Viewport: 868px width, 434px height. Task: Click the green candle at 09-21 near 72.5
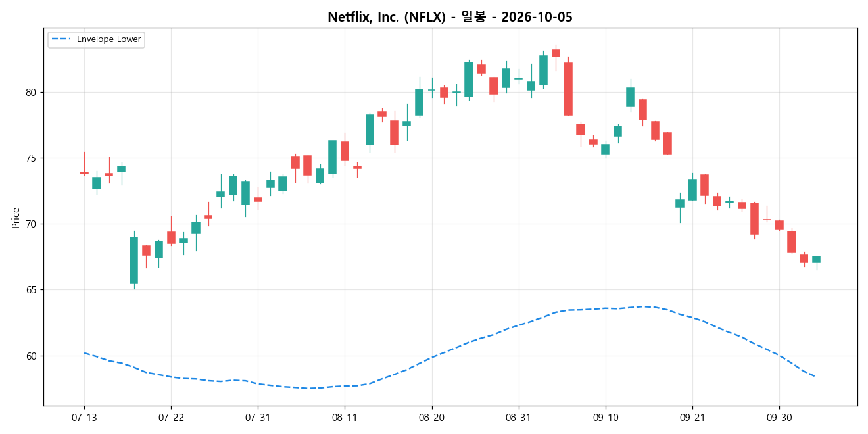point(692,189)
